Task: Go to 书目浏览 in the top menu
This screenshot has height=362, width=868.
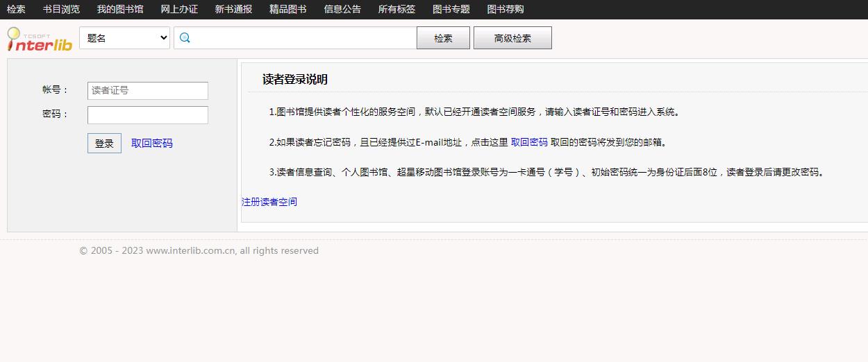Action: click(x=61, y=9)
